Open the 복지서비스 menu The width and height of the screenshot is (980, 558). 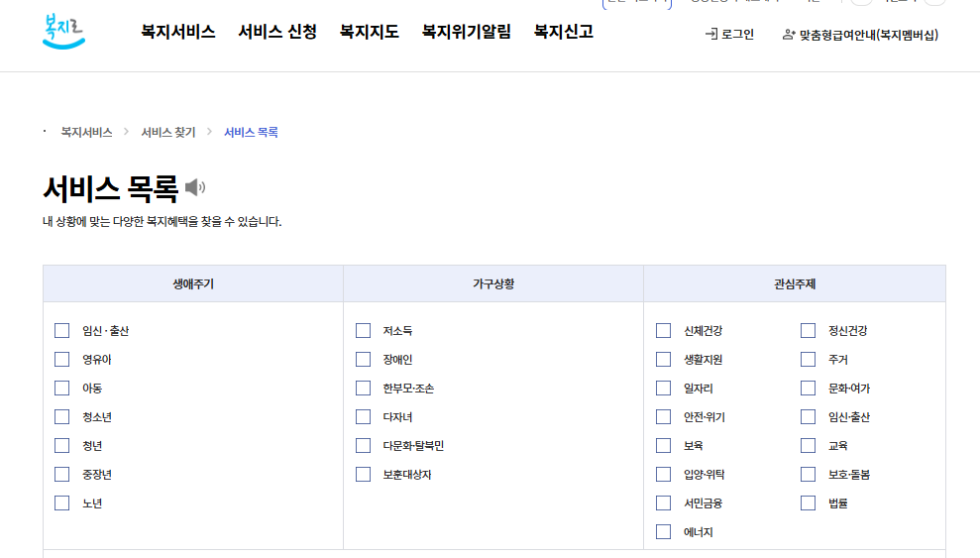177,32
